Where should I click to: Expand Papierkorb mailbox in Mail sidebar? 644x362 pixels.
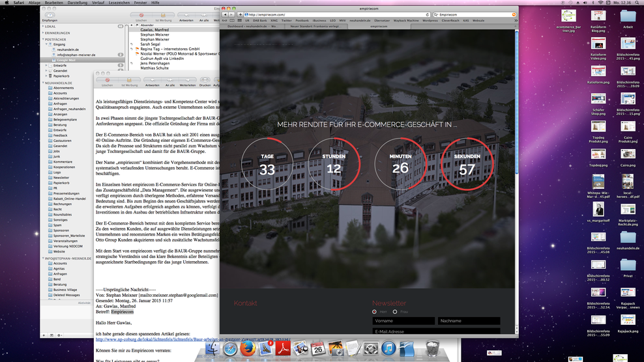point(46,76)
